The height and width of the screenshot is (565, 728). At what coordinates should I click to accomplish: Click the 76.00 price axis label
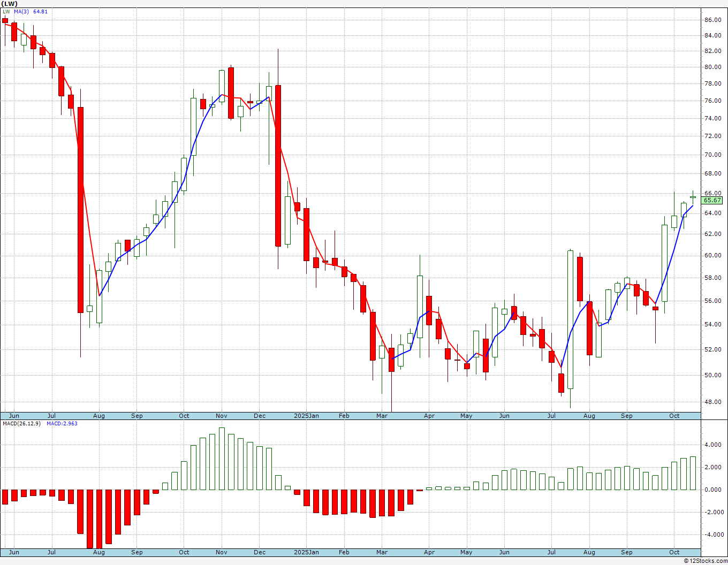click(712, 101)
